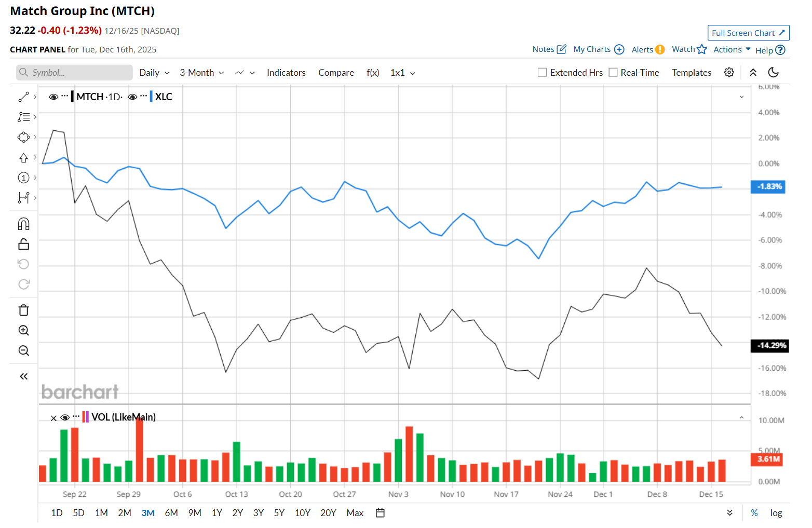Open Alerts for MTCH

(648, 49)
